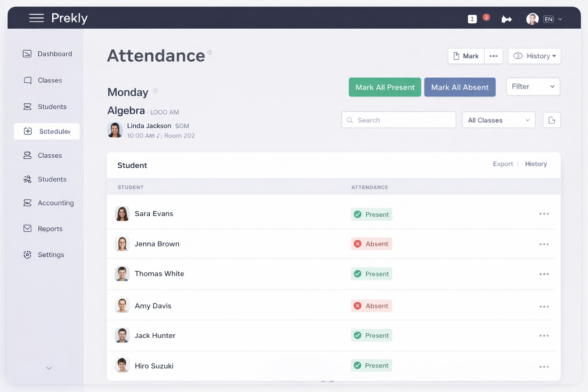Click the notification badge showing 2
The image size is (588, 392).
[x=486, y=17]
